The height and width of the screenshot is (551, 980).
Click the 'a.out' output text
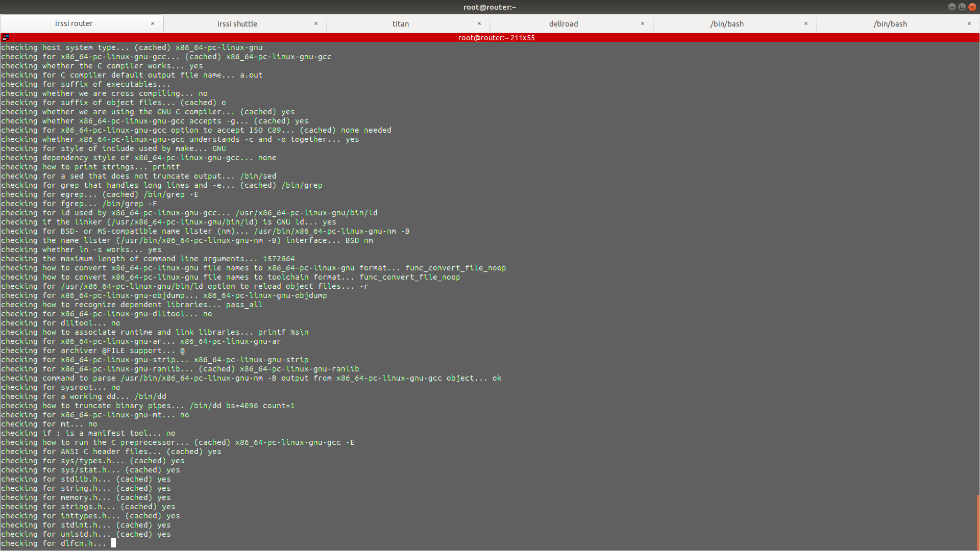(251, 75)
